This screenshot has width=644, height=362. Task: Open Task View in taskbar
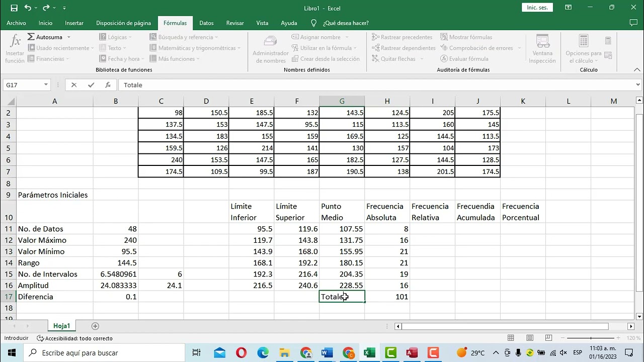197,352
